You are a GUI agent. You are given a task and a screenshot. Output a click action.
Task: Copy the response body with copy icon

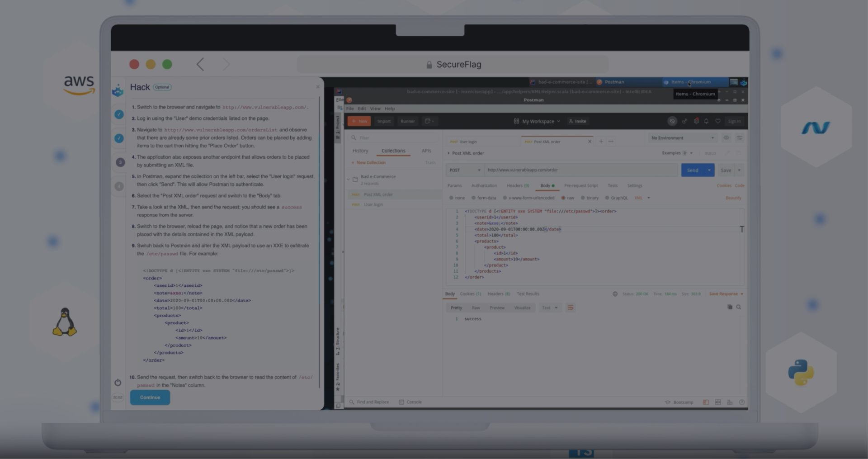(x=730, y=307)
